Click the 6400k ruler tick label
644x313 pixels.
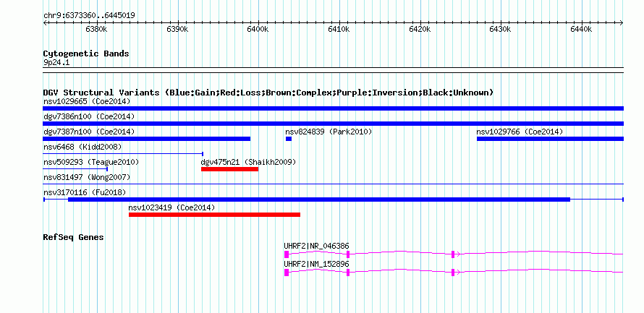(258, 30)
